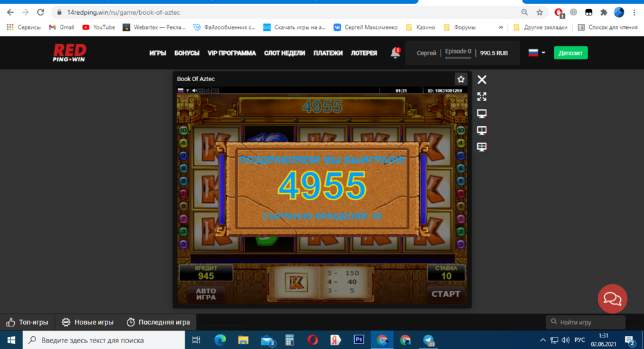Open notifications bell in site header
Viewport: 644px width, 349px height.
pos(395,53)
